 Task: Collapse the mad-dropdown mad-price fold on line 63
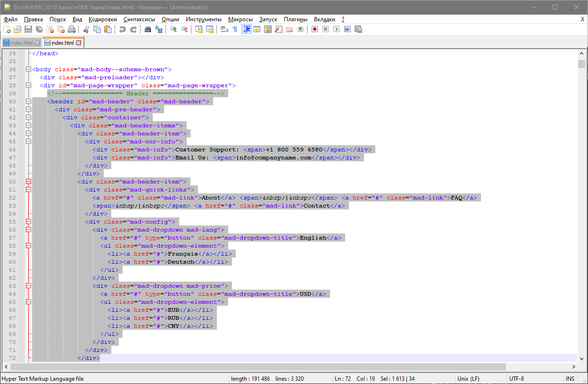point(29,286)
